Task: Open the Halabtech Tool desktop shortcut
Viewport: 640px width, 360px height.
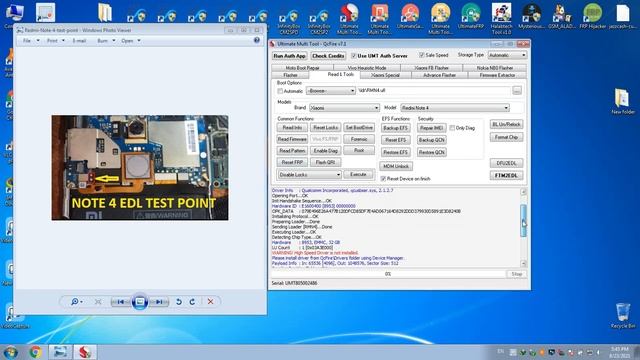Action: [501, 18]
